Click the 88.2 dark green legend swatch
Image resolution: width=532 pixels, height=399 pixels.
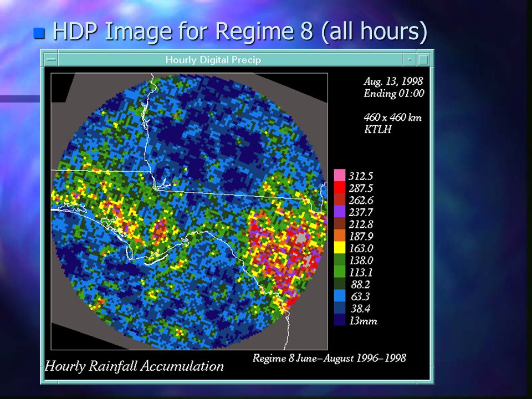pos(340,284)
